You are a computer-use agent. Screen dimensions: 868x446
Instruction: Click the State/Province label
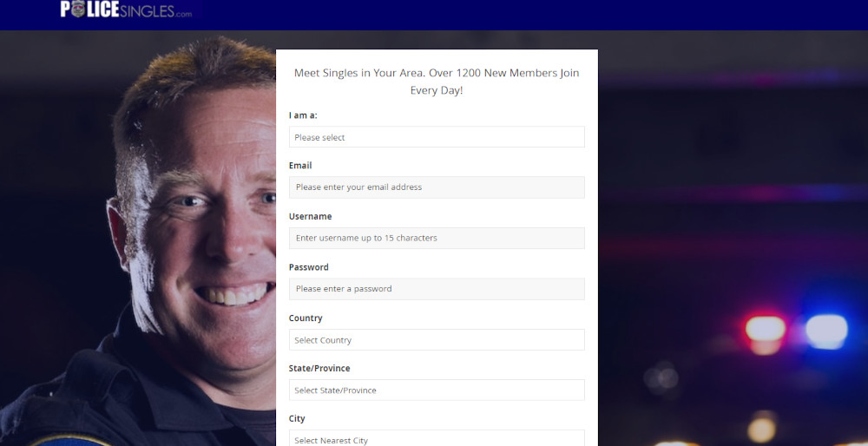click(x=319, y=369)
